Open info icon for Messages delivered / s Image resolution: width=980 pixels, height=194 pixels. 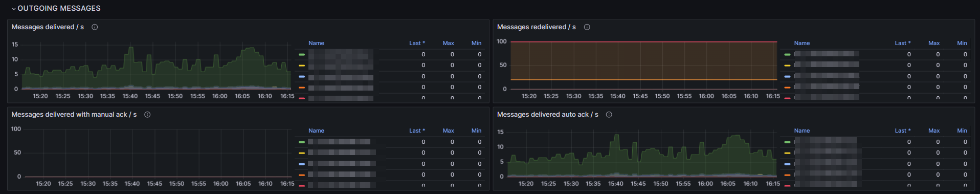click(95, 27)
